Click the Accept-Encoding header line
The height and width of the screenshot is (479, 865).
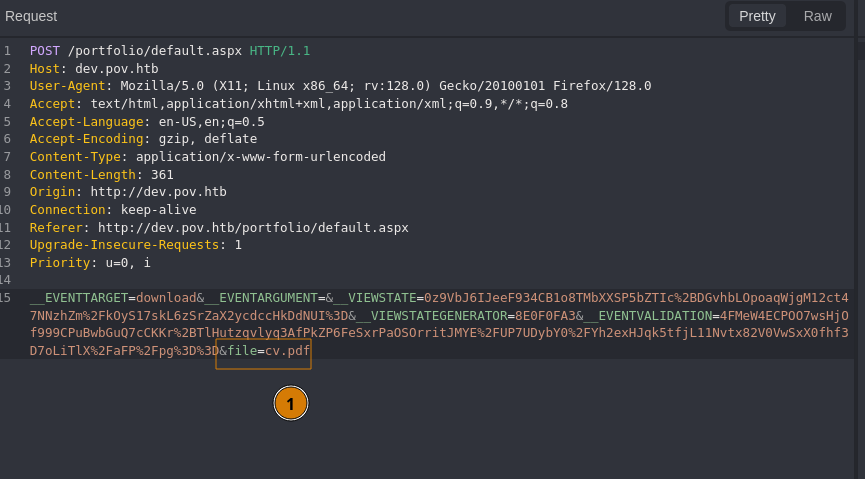[143, 139]
